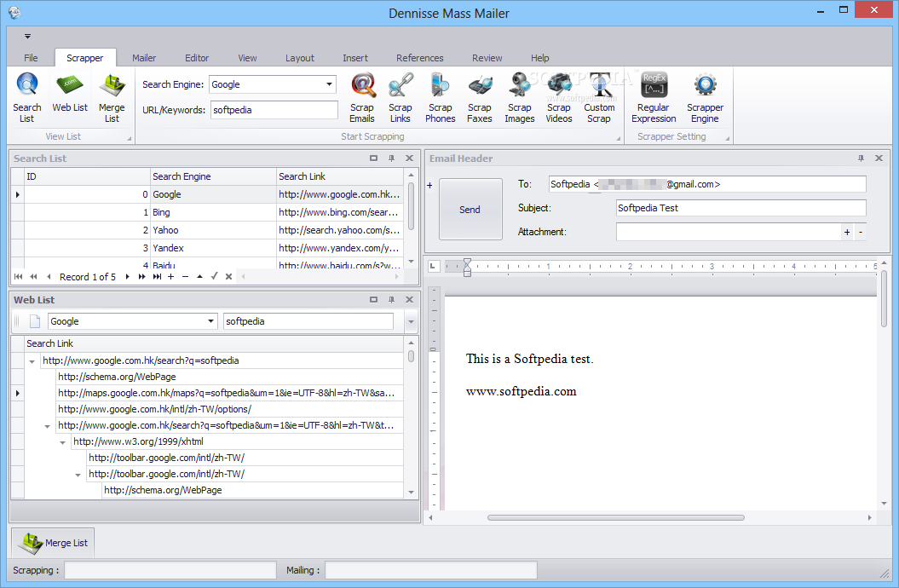Open Regular Expression settings

(654, 97)
